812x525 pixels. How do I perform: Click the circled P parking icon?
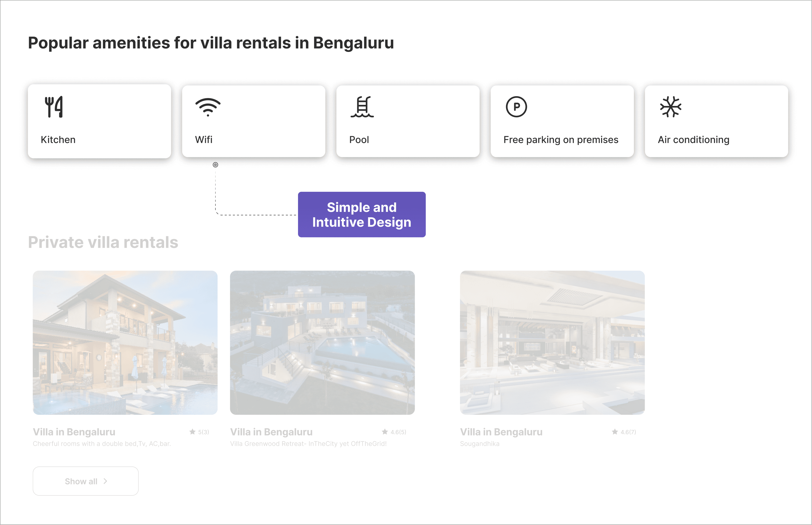[x=517, y=106]
